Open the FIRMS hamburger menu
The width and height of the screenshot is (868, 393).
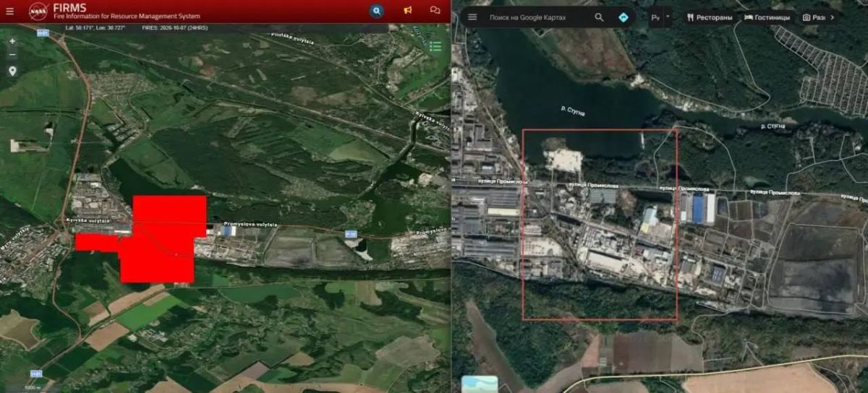coord(9,11)
